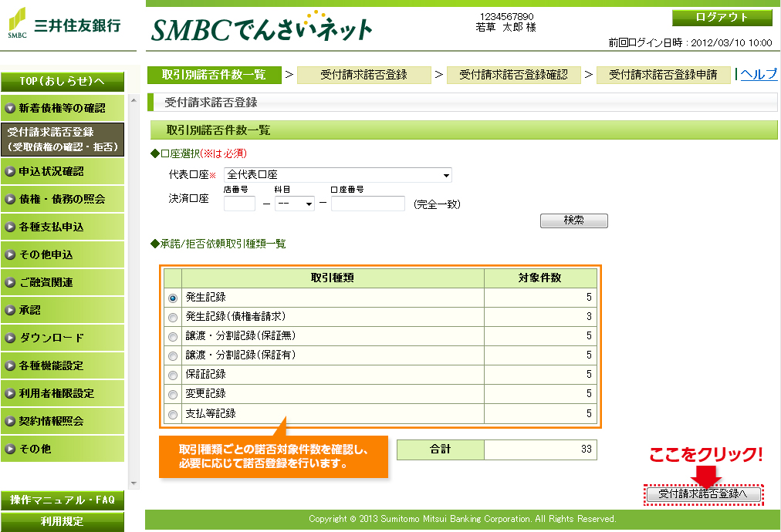Click 操作マニュアル・FAQ button

pyautogui.click(x=63, y=500)
